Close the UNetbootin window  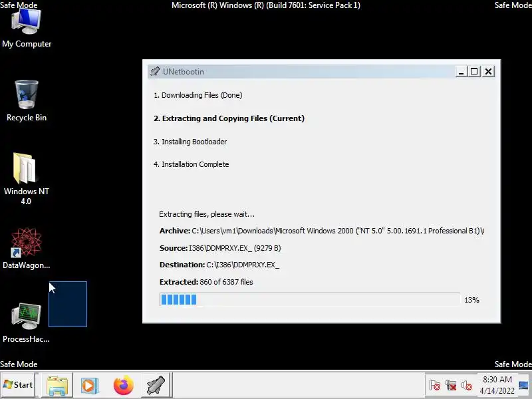tap(488, 72)
